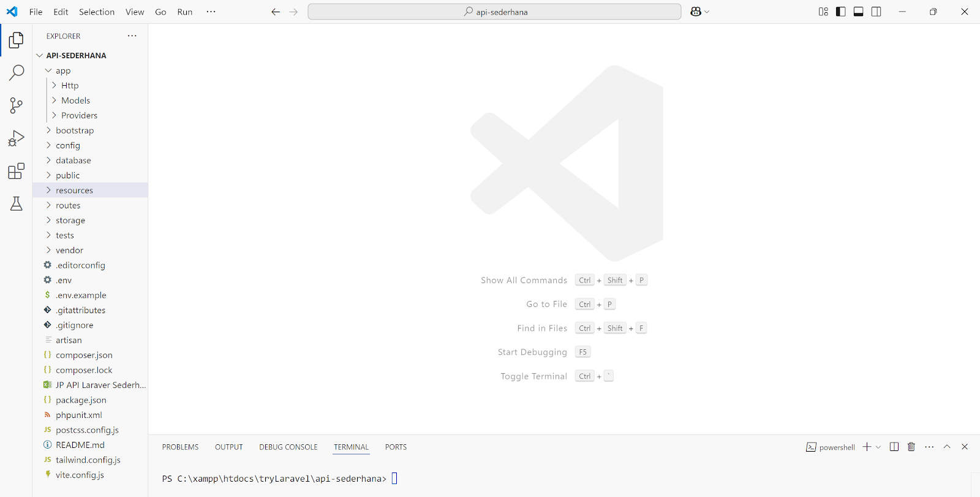Open the Extensions view
This screenshot has height=497, width=980.
click(17, 171)
